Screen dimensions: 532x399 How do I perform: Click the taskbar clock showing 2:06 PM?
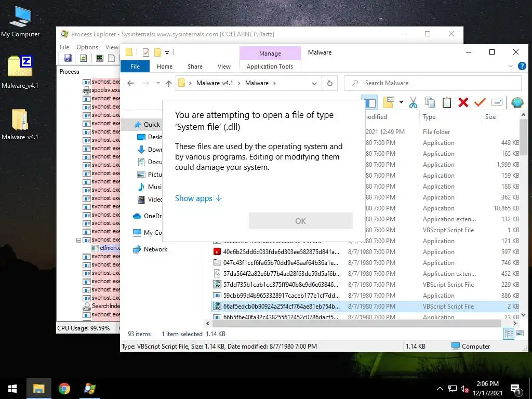(487, 389)
